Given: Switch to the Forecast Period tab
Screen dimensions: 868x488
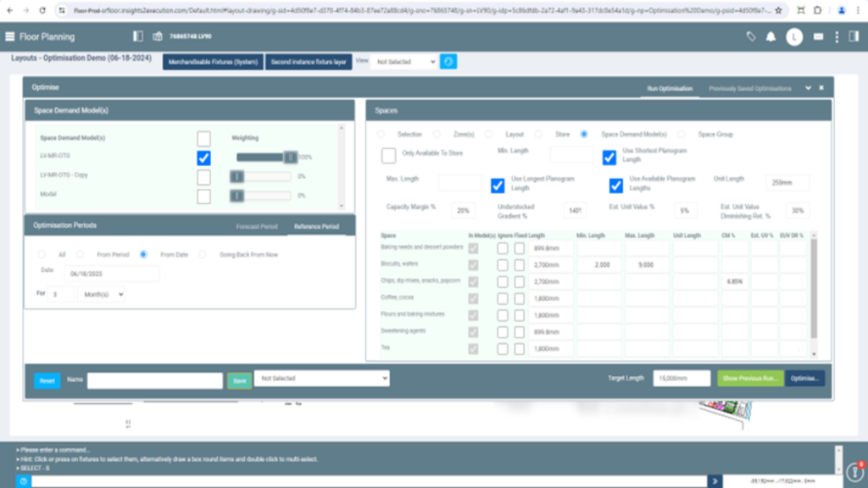Looking at the screenshot, I should pyautogui.click(x=256, y=226).
